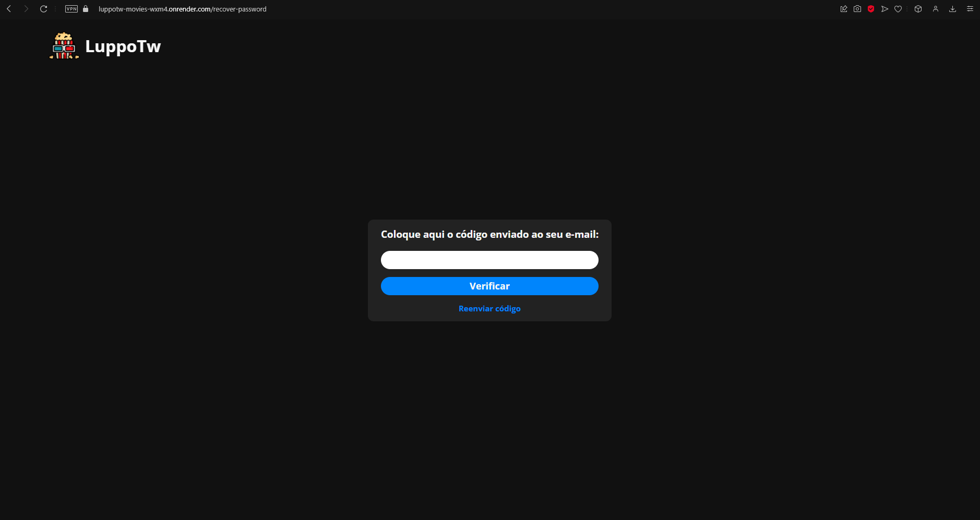This screenshot has height=520, width=980.
Task: Open browser settings sliders icon
Action: [x=969, y=9]
